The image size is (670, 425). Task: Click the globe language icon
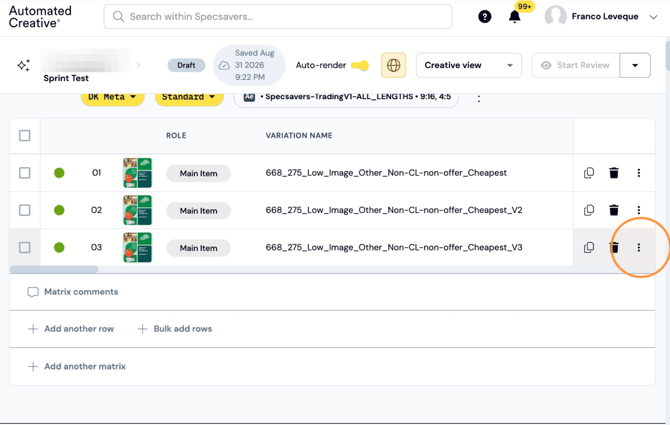click(394, 65)
